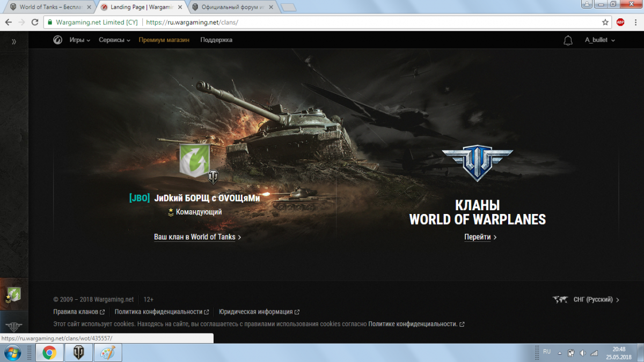The image size is (644, 362).
Task: Select the World of Warplanes icon in the left sidebar
Action: [x=14, y=327]
